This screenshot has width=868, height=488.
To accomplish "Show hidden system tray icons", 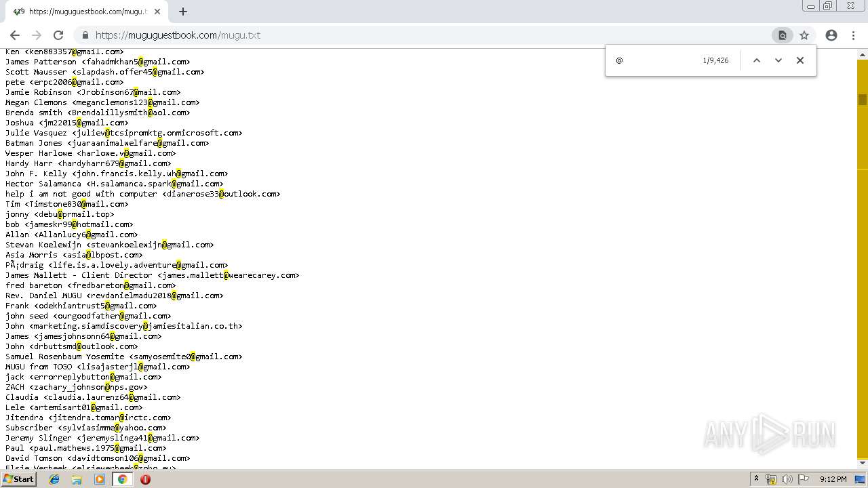I will [x=756, y=479].
